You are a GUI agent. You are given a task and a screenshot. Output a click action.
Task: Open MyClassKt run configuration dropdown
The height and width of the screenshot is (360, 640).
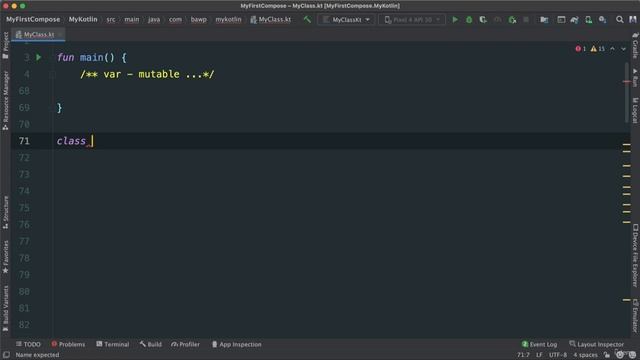pyautogui.click(x=346, y=19)
